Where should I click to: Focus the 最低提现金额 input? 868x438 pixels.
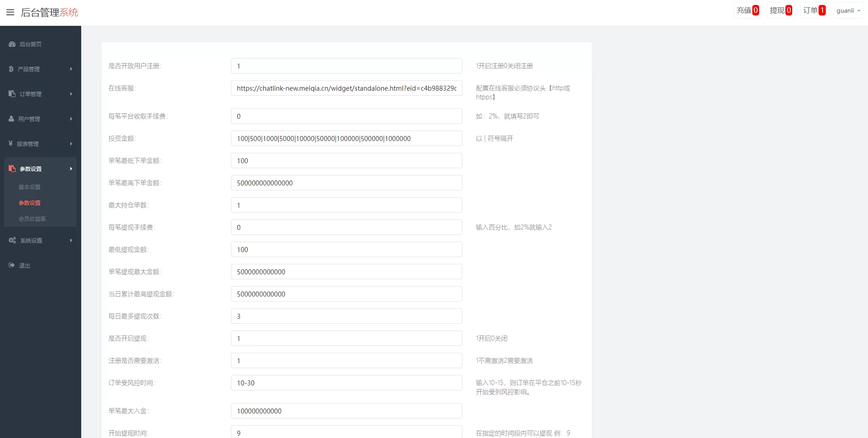[346, 249]
